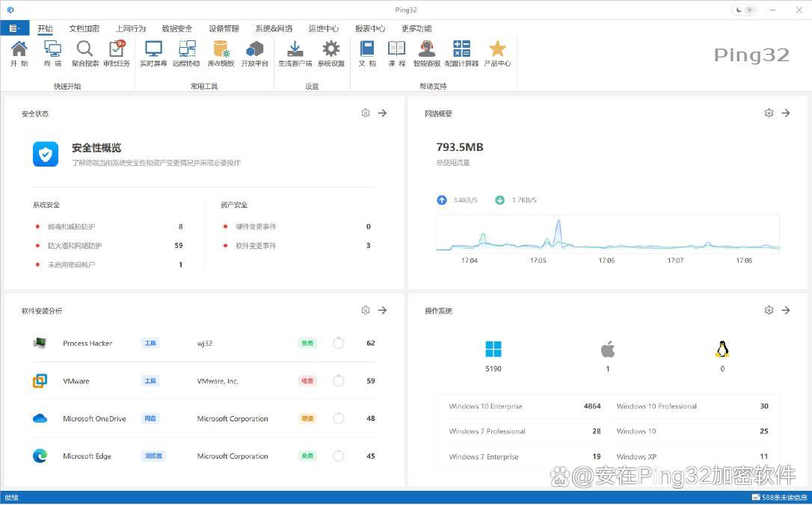The width and height of the screenshot is (812, 505).
Task: Open 智能客服 support agent icon
Action: pyautogui.click(x=426, y=53)
